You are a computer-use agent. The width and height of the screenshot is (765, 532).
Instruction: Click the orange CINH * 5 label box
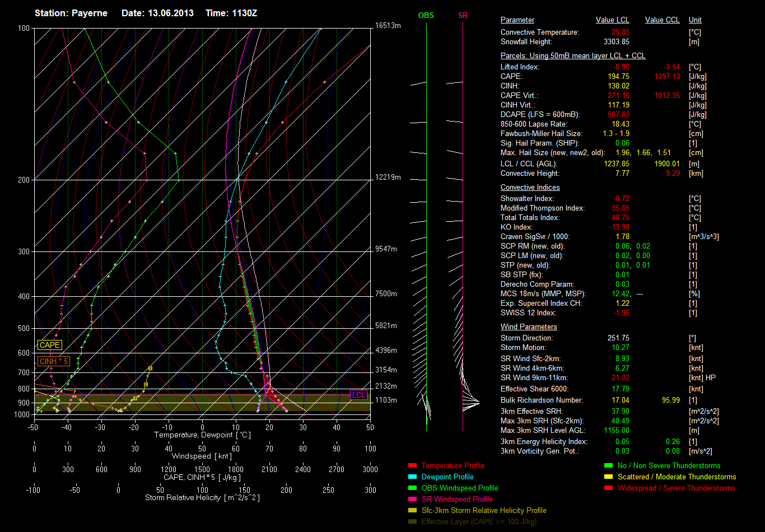54,361
